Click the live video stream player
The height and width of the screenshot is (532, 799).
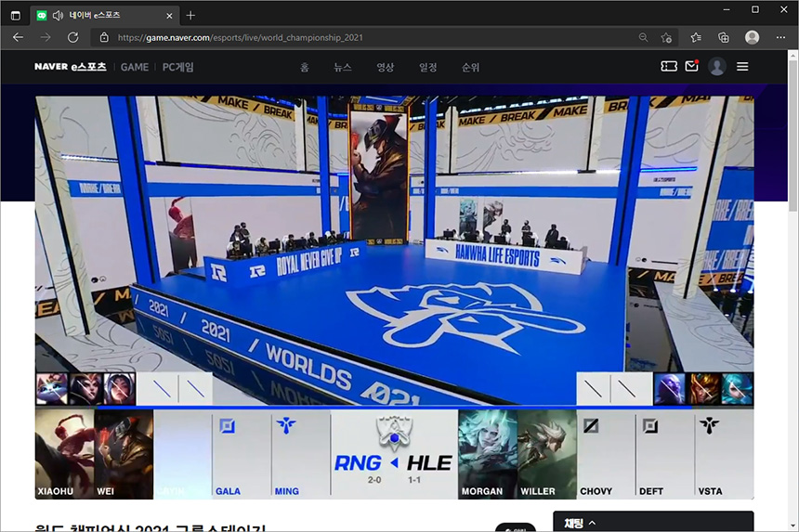pyautogui.click(x=395, y=297)
